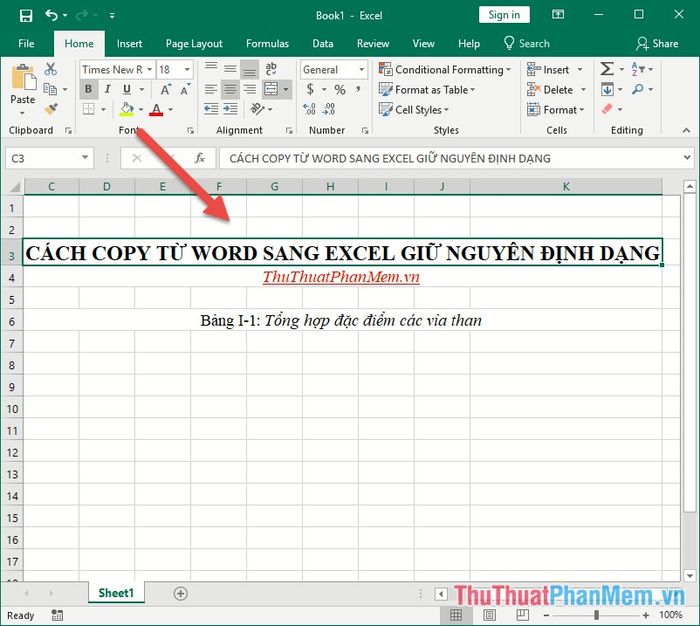Toggle Bold formatting

click(88, 89)
